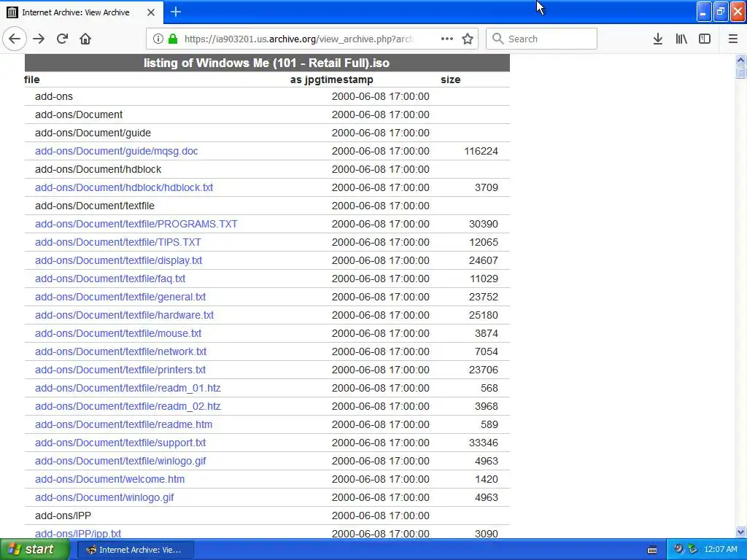Open the hdblock.txt file link
This screenshot has width=747, height=560.
pos(124,187)
